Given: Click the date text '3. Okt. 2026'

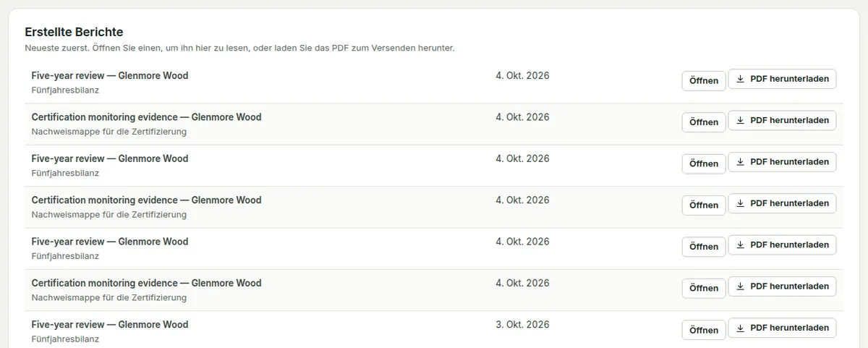Looking at the screenshot, I should [522, 325].
